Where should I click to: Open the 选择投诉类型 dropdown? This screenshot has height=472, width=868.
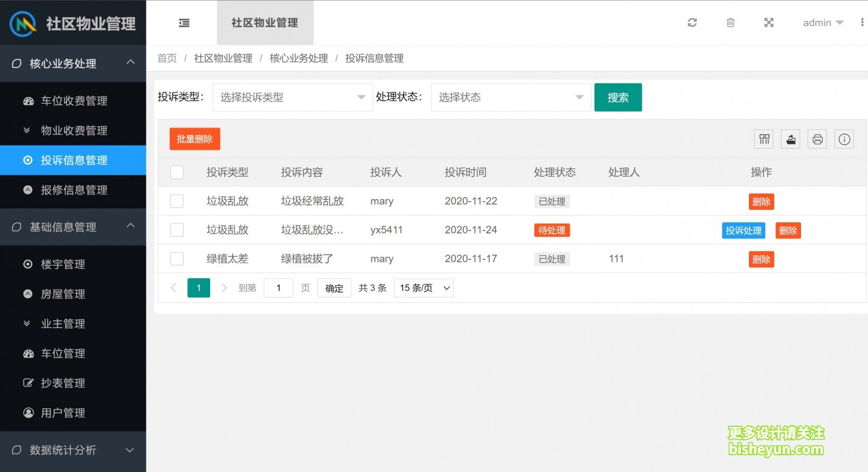293,97
